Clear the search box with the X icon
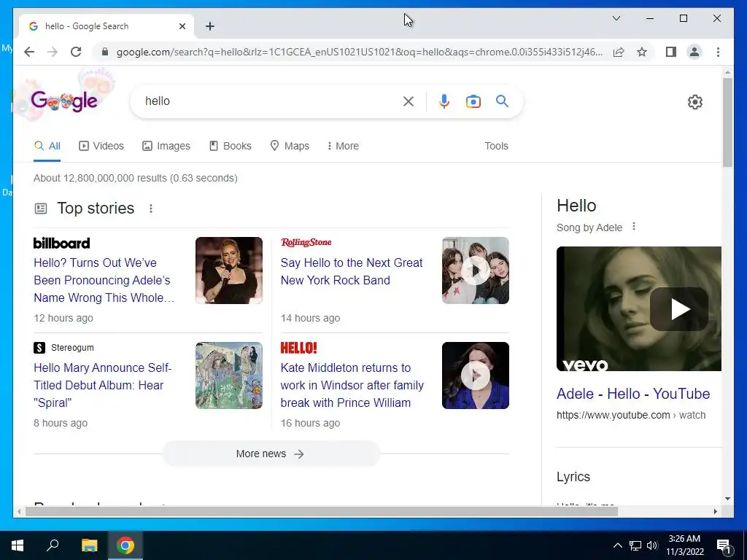747x560 pixels. 409,101
